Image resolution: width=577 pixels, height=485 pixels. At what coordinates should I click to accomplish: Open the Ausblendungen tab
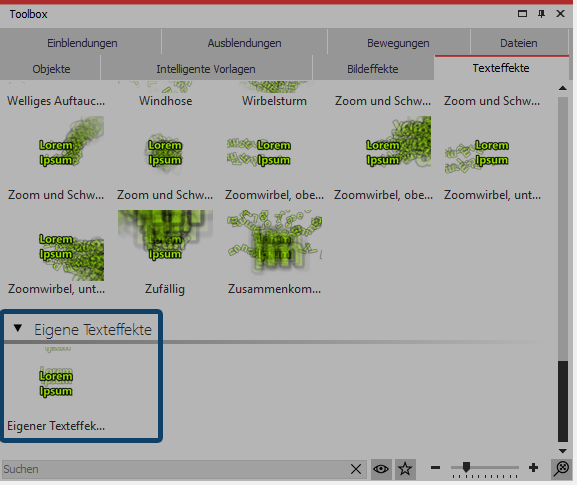coord(244,43)
